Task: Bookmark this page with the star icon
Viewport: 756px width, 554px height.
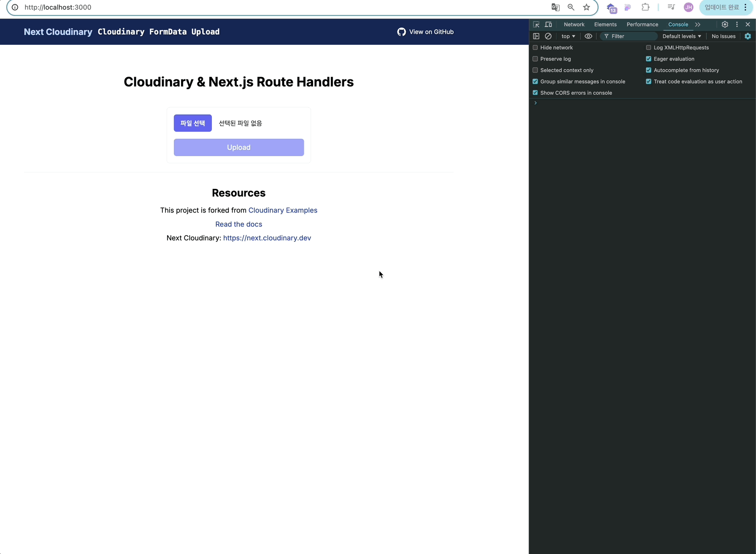Action: [587, 7]
